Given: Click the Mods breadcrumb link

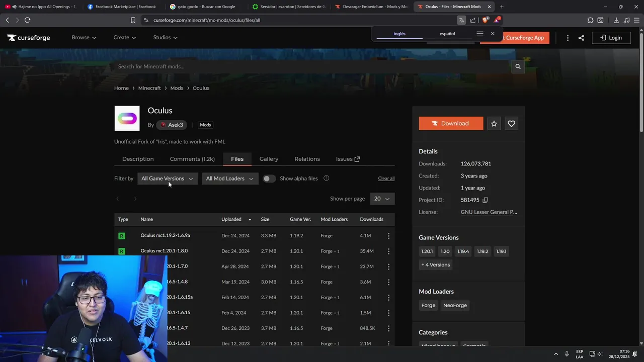Looking at the screenshot, I should pos(177,88).
